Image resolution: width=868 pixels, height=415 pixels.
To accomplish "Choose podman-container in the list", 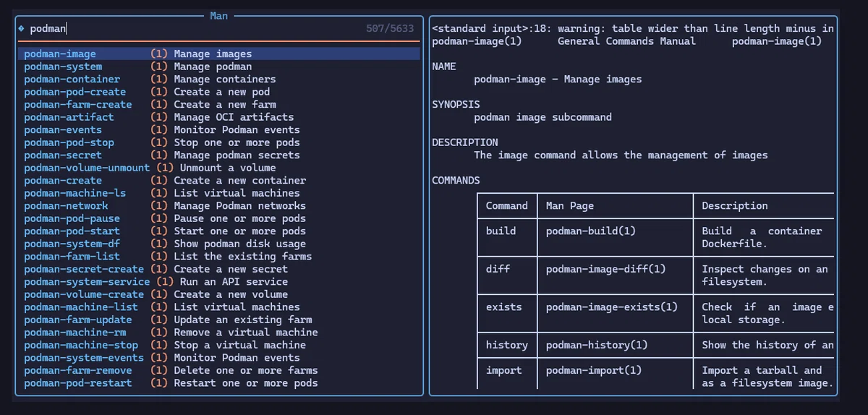I will point(218,79).
